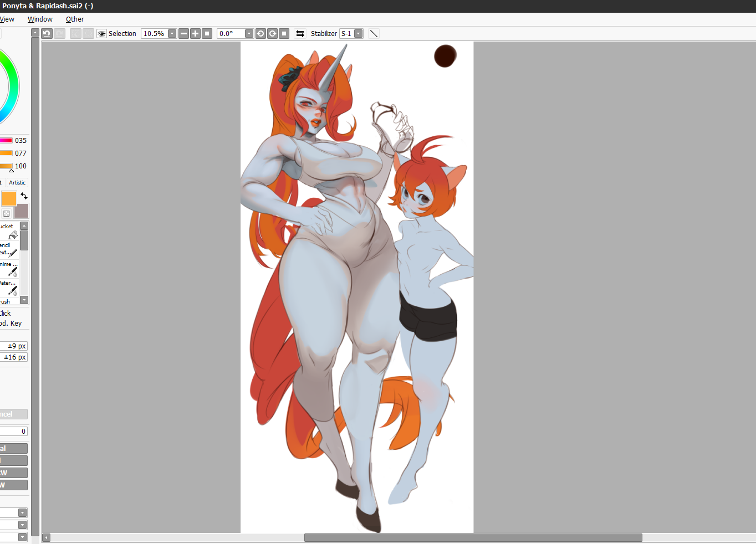Click the third gray button below the 0 field
The height and width of the screenshot is (544, 756).
[13, 473]
